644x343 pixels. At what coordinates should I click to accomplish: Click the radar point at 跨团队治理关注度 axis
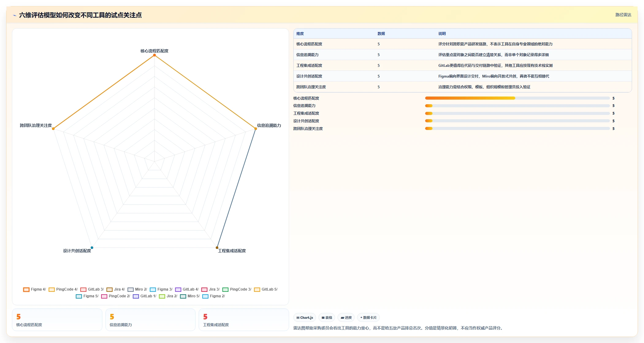tap(53, 129)
